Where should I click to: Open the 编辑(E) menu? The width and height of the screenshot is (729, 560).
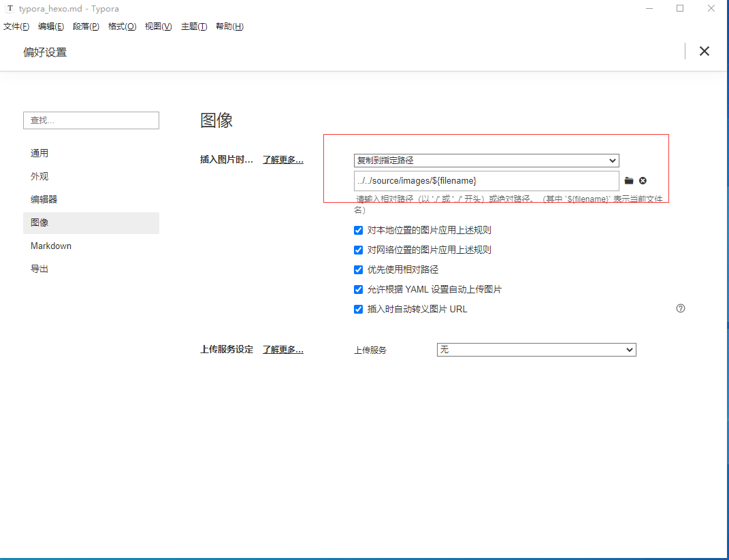(x=51, y=27)
